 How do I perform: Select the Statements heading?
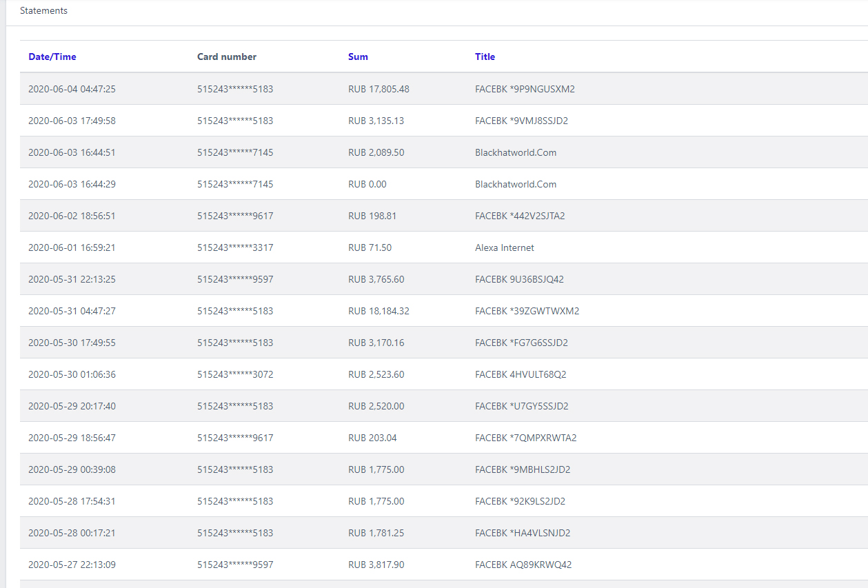(43, 11)
